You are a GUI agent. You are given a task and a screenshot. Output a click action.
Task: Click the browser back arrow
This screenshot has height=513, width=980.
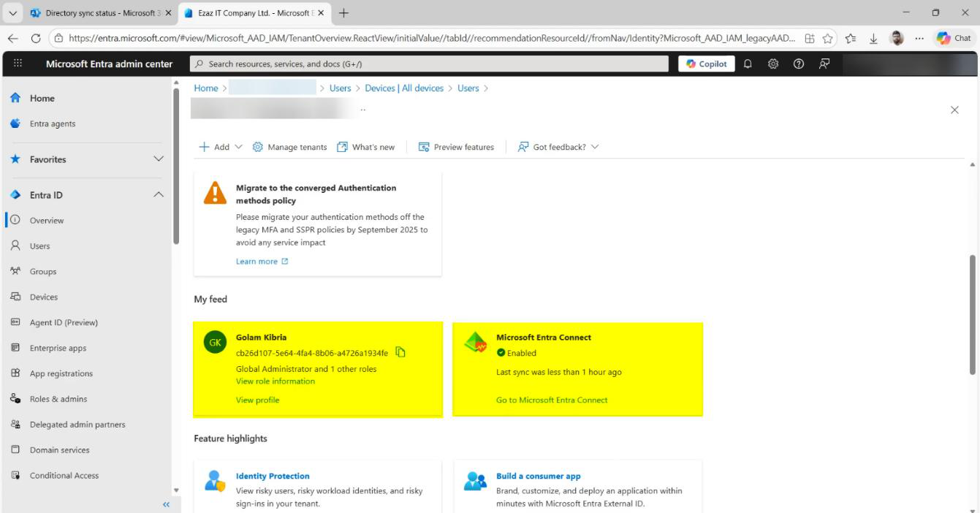point(12,39)
